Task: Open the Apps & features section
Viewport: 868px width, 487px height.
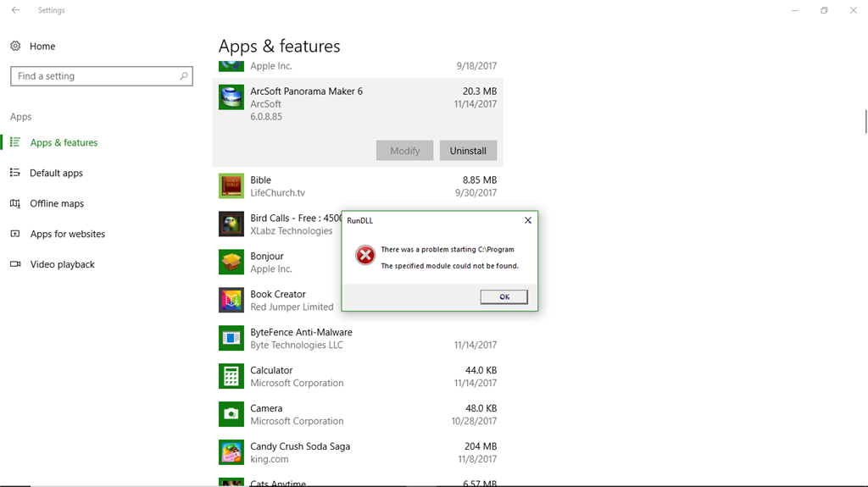Action: tap(64, 142)
